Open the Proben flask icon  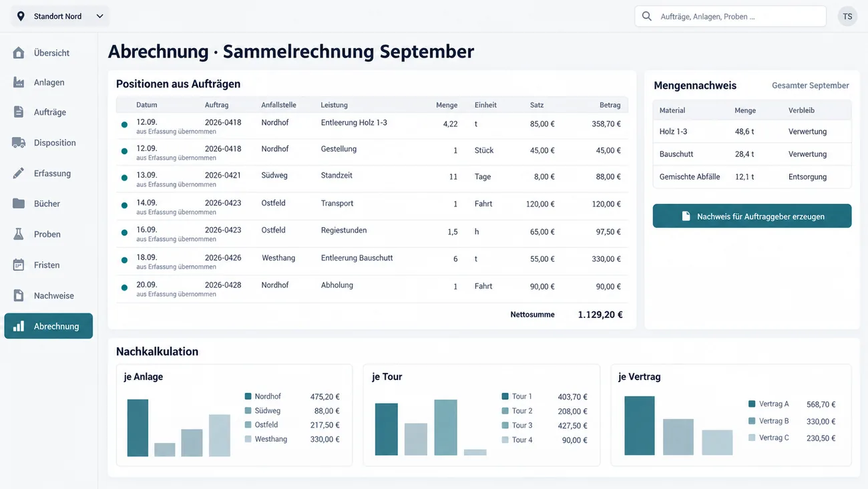19,234
